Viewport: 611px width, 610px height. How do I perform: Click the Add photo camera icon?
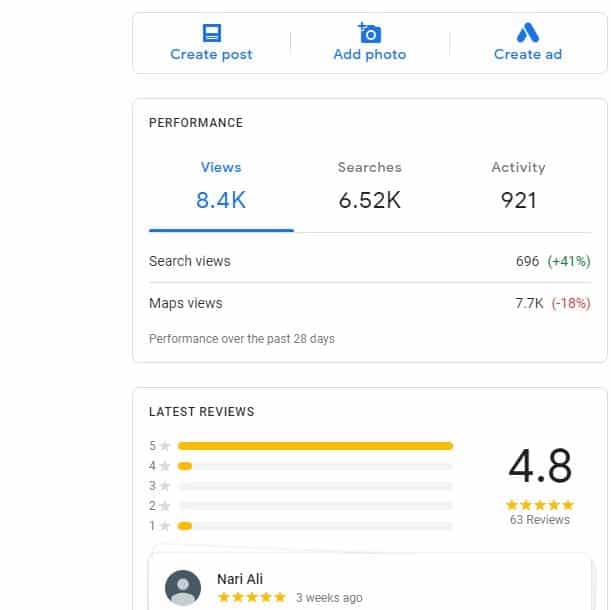(369, 33)
